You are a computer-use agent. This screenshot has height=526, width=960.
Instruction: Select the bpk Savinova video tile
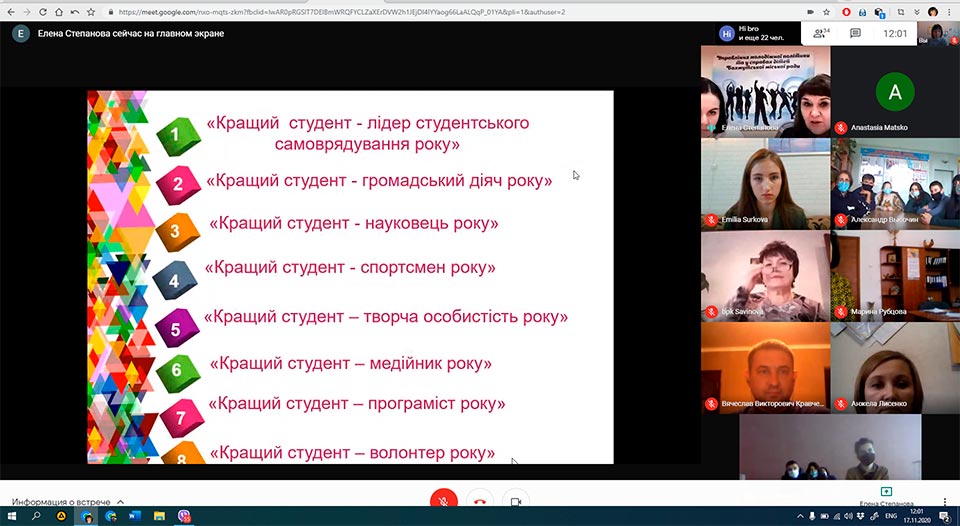pos(766,276)
